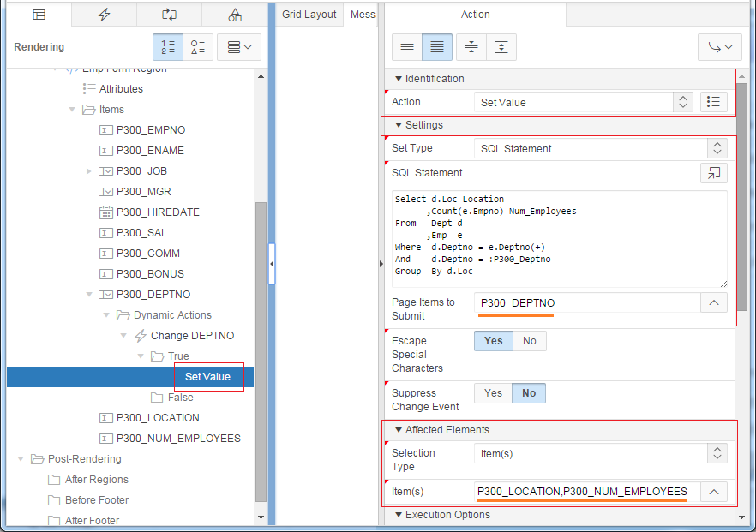Screen dimensions: 756x532
Task: Open the Selection Type Item(s) dropdown
Action: pyautogui.click(x=601, y=453)
